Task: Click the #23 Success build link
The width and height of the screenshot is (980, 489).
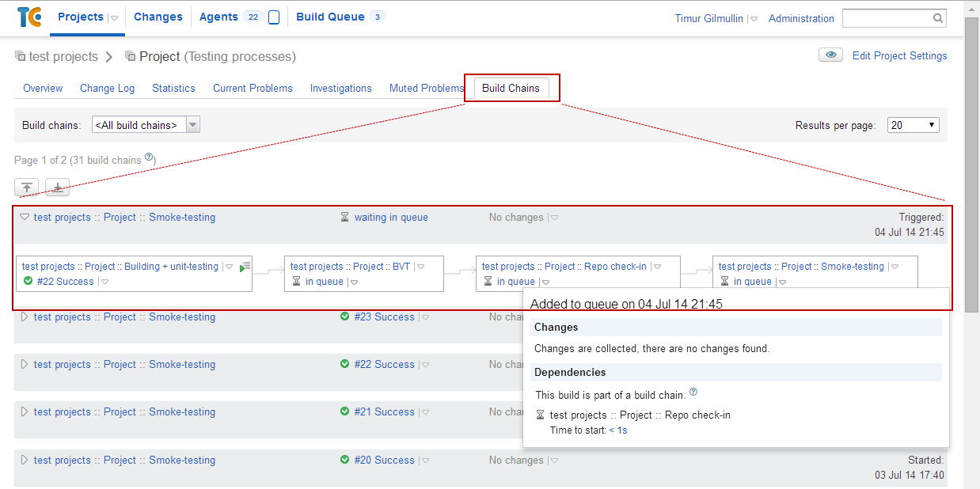Action: pyautogui.click(x=385, y=317)
